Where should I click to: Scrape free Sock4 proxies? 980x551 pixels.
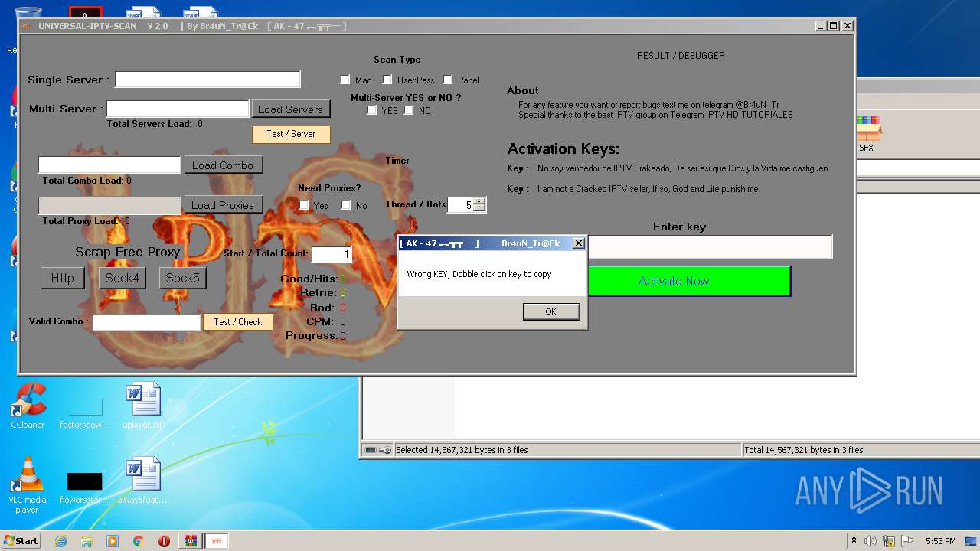click(x=122, y=278)
